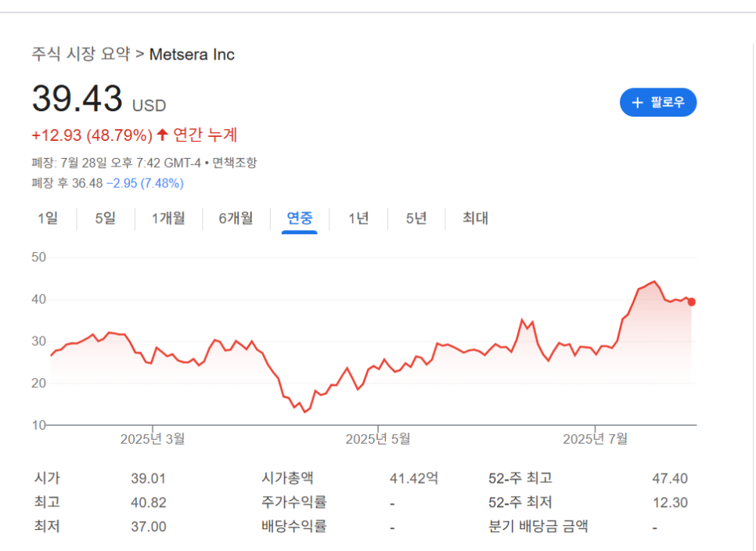Screen dimensions: 756x551
Task: Click the after-hours change −2.95 (7.48%)
Action: pyautogui.click(x=145, y=183)
